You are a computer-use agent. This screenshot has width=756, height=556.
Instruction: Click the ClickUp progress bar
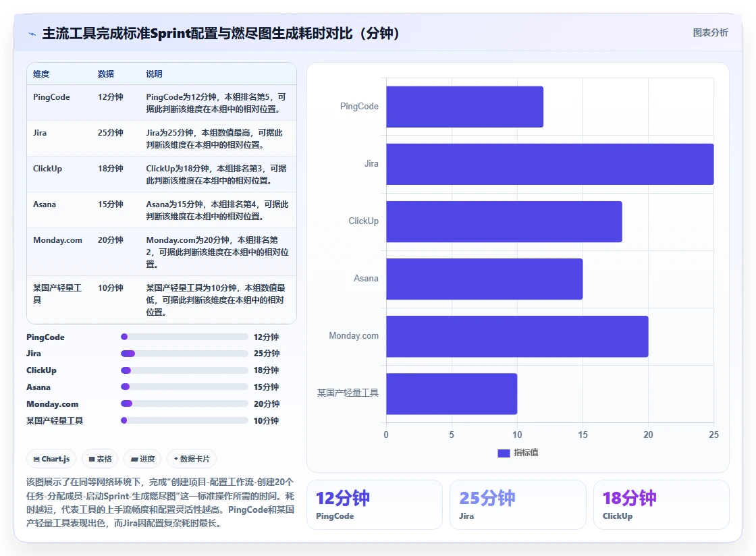(184, 370)
